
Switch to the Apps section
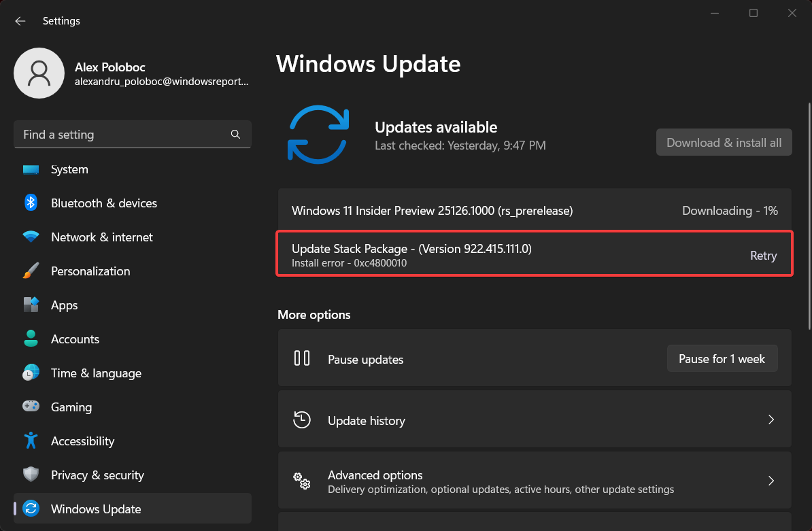(64, 305)
